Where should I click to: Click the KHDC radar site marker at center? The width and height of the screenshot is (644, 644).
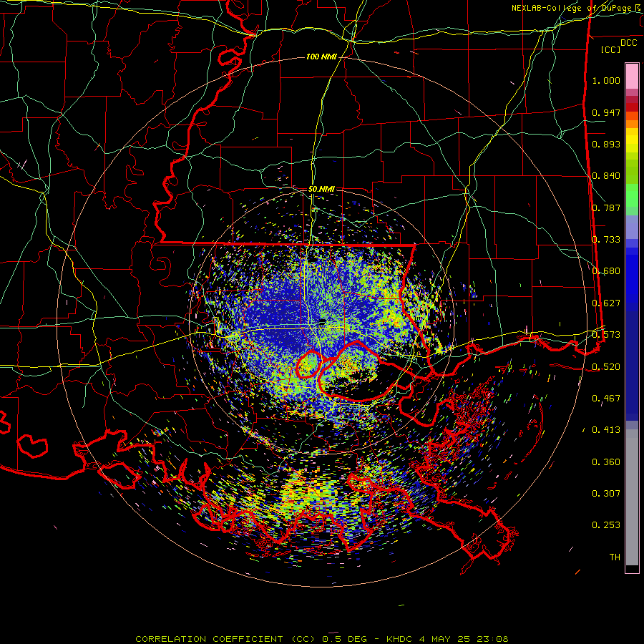(323, 321)
